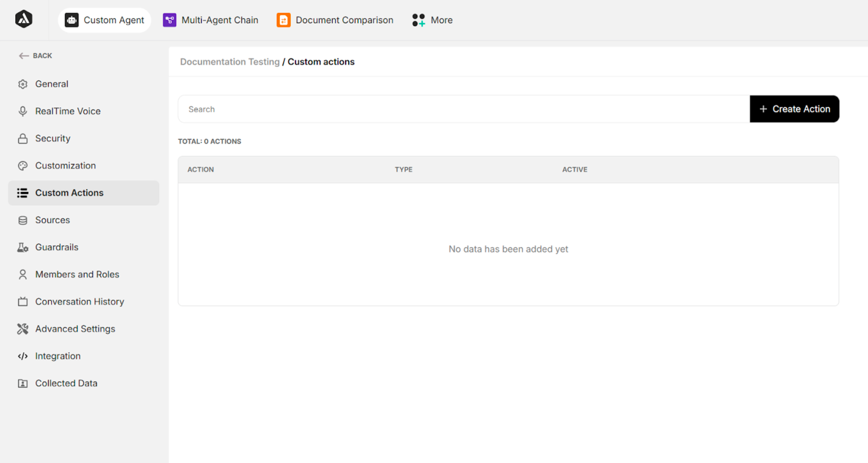
Task: Open Documentation Testing from the breadcrumb
Action: tap(230, 62)
